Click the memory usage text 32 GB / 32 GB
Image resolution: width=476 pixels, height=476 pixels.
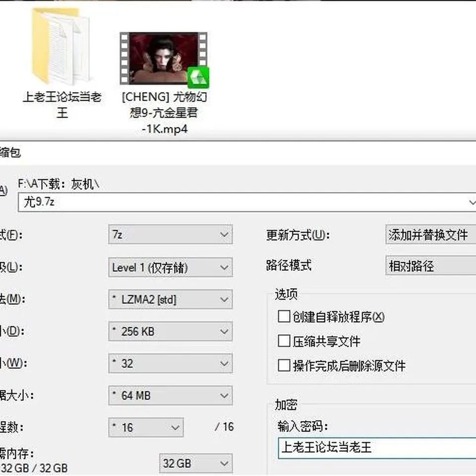point(34,468)
